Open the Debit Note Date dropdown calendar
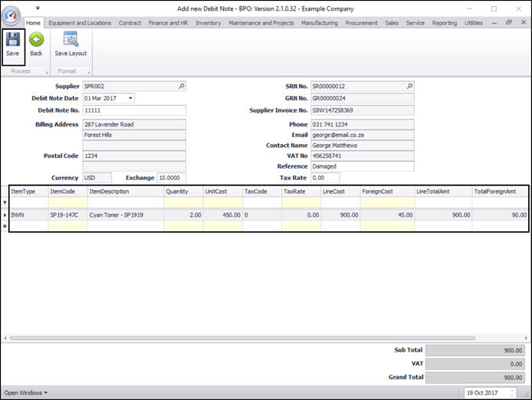Screen dimensions: 532x400 click(x=130, y=98)
